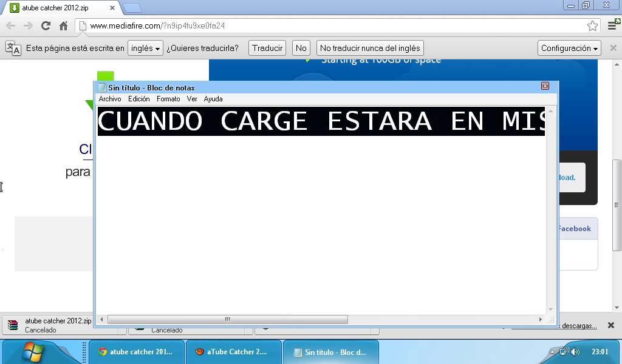
Task: Open the Edición menu in Bloc de notas
Action: point(139,99)
